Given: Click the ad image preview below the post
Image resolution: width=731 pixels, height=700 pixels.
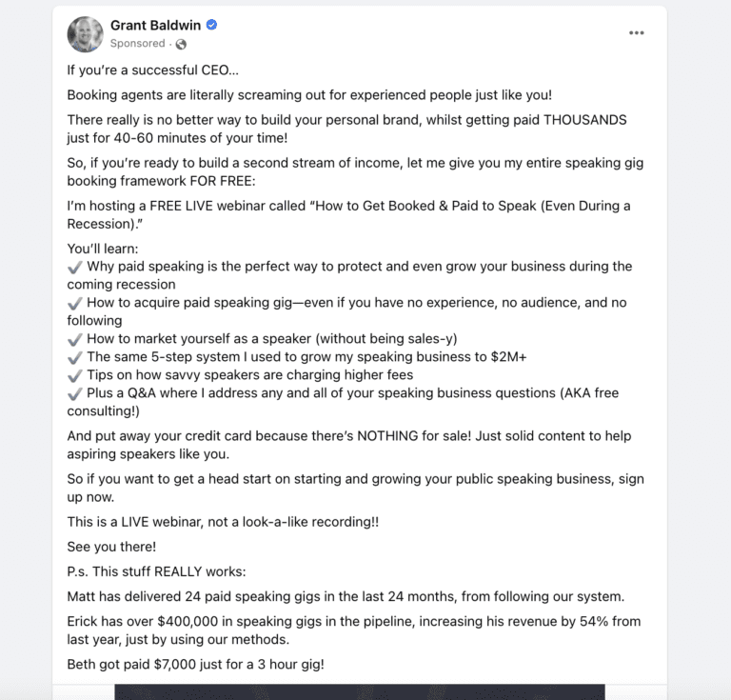Looking at the screenshot, I should click(x=359, y=691).
